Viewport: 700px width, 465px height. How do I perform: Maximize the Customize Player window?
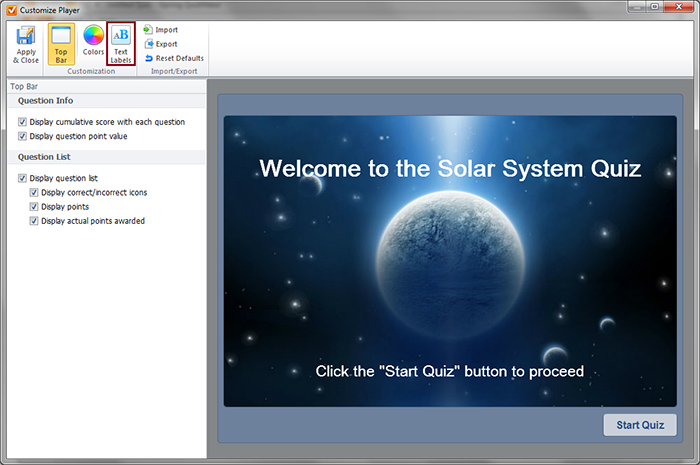tap(655, 7)
